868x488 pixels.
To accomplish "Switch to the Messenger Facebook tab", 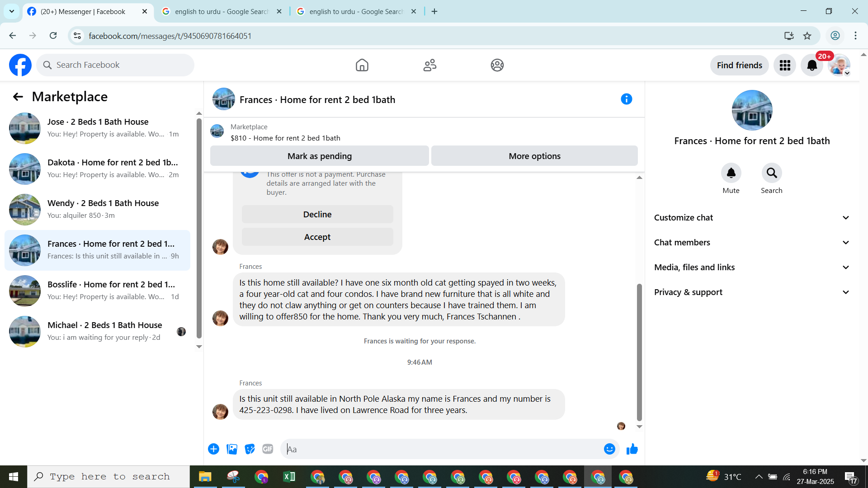I will pos(83,12).
